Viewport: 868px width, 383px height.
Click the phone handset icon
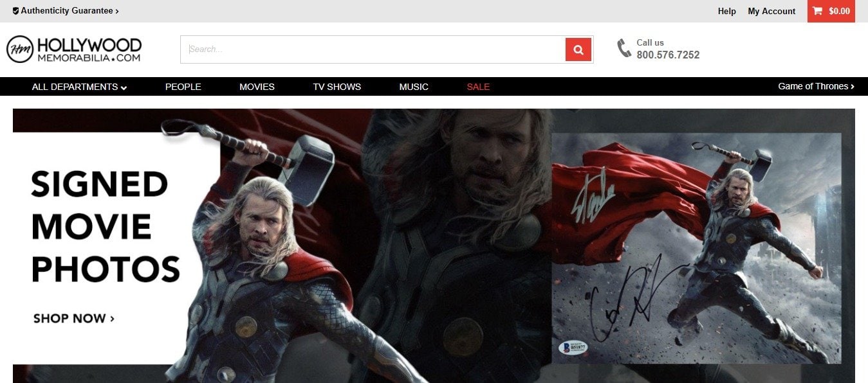[624, 48]
